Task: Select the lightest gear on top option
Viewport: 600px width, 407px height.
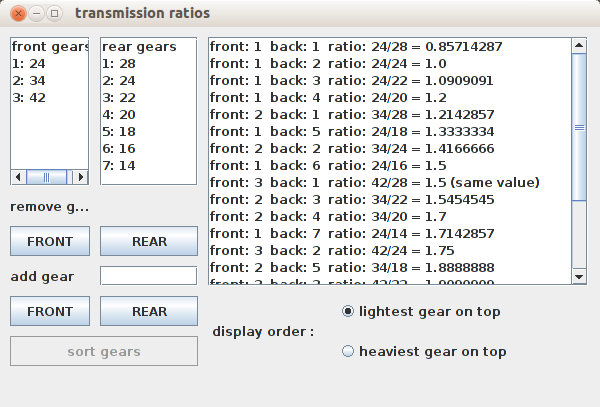Action: [421, 311]
